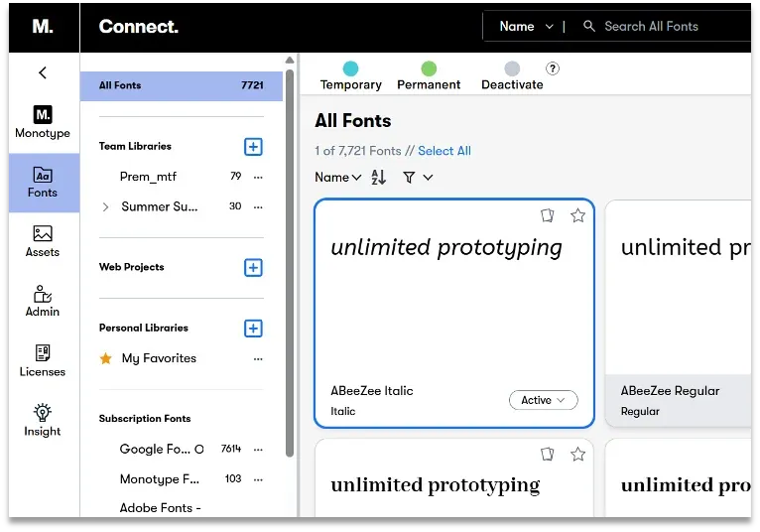Select the ABeeZee Italic font card
Screen dimensions: 760x532
tap(454, 314)
